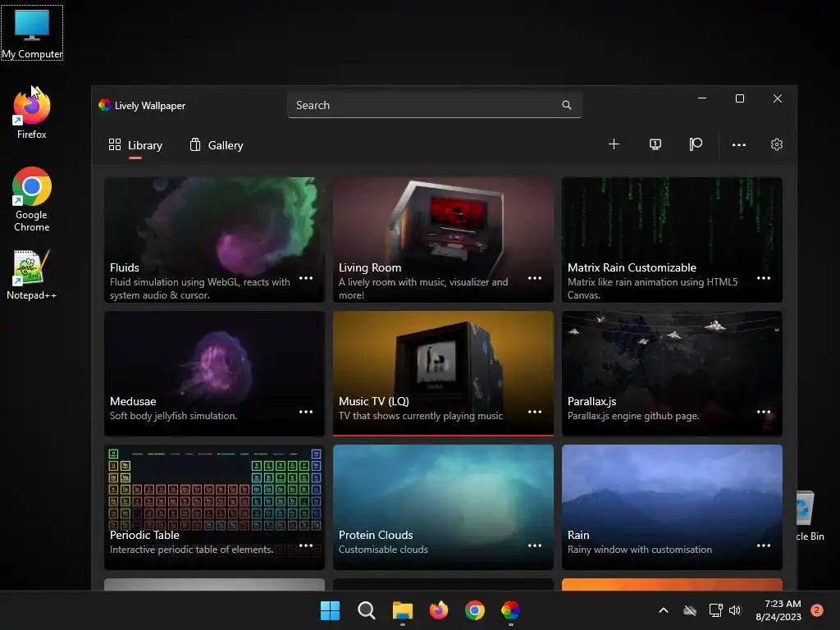Select the Protein Clouds wallpaper
840x630 pixels.
[443, 507]
